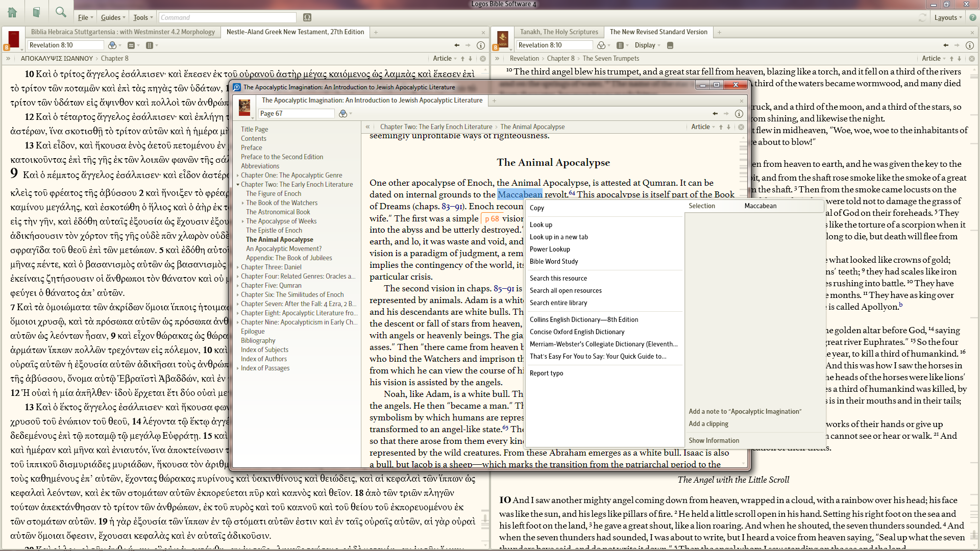The height and width of the screenshot is (551, 980).
Task: Click Add a clipping
Action: pos(708,424)
